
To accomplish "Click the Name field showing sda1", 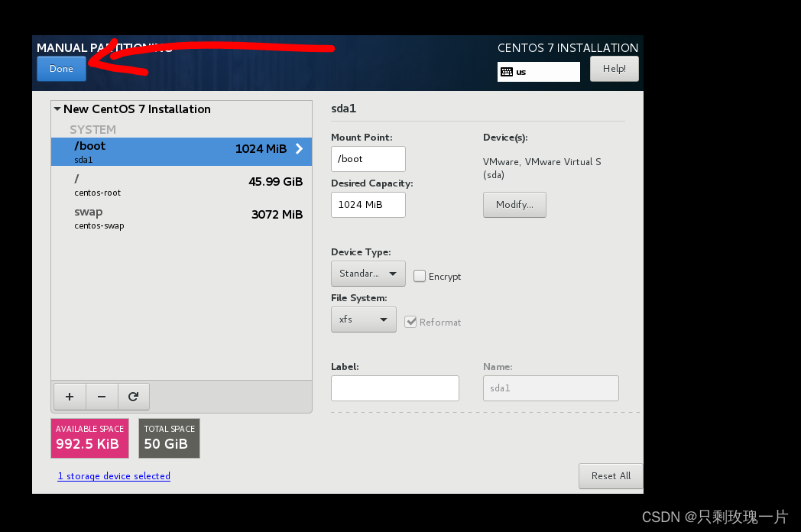I will coord(550,388).
